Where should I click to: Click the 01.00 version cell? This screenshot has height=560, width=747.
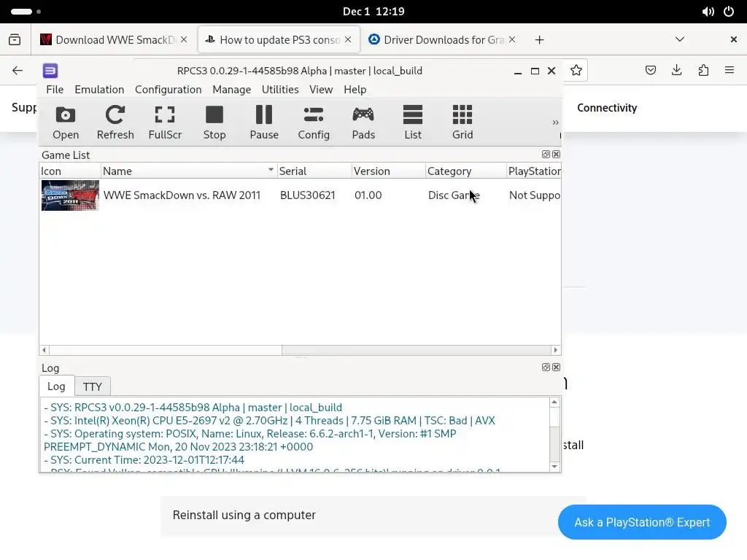click(368, 195)
